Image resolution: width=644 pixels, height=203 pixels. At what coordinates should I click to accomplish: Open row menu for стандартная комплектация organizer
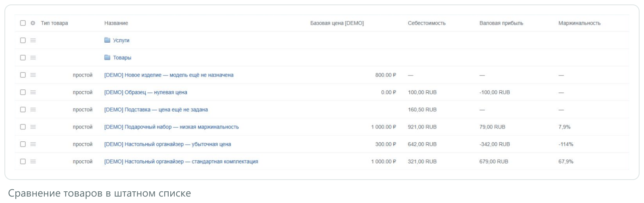pos(33,162)
